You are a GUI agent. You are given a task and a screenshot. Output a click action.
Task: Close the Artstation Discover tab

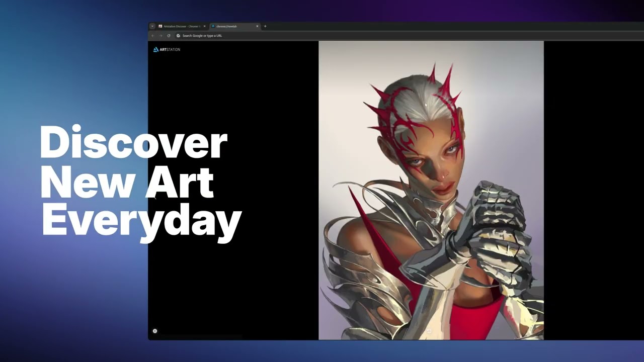204,26
